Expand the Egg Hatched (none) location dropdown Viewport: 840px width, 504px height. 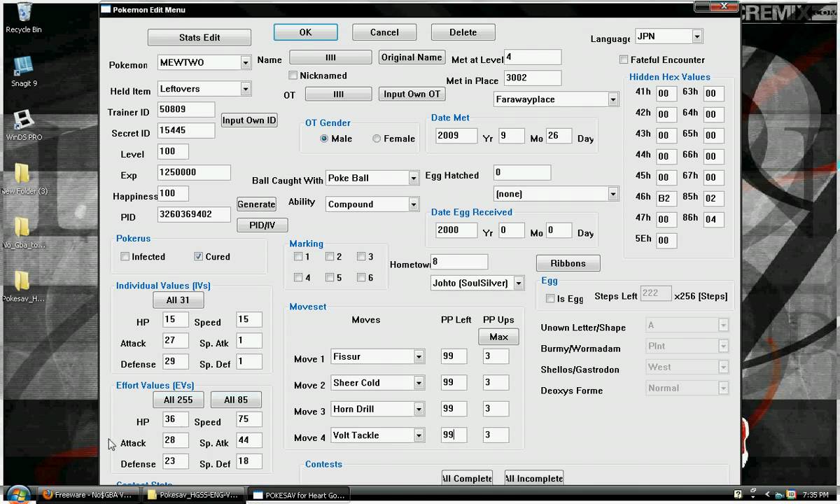pos(612,194)
